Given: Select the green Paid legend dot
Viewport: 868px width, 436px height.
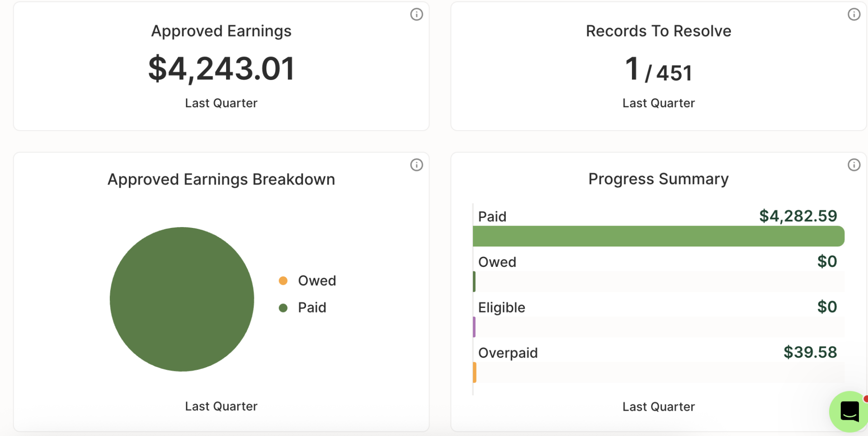Looking at the screenshot, I should point(283,308).
